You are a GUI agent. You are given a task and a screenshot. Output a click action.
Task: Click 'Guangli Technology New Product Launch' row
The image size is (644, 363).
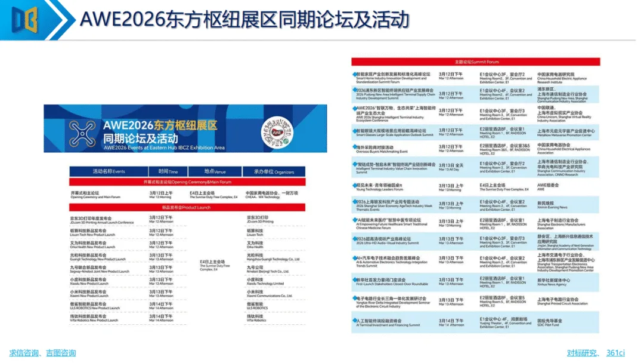tap(187, 257)
